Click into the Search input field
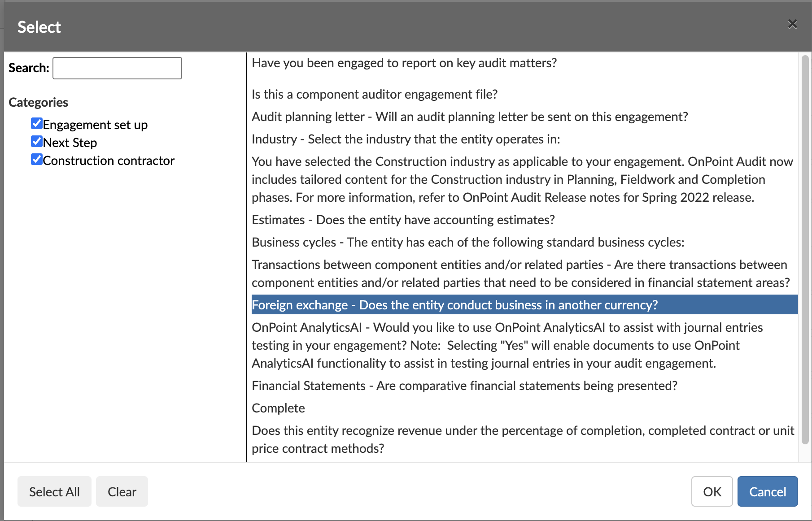This screenshot has height=521, width=812. point(117,68)
